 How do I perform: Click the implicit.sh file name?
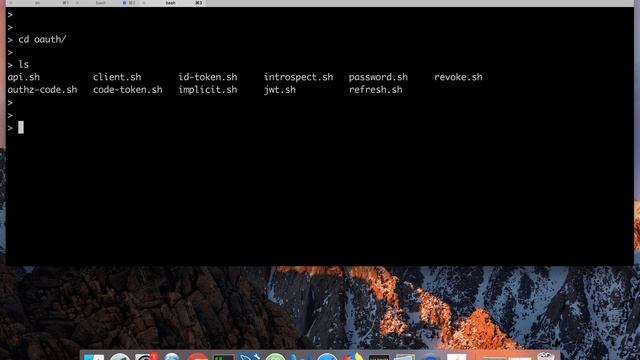pos(207,90)
